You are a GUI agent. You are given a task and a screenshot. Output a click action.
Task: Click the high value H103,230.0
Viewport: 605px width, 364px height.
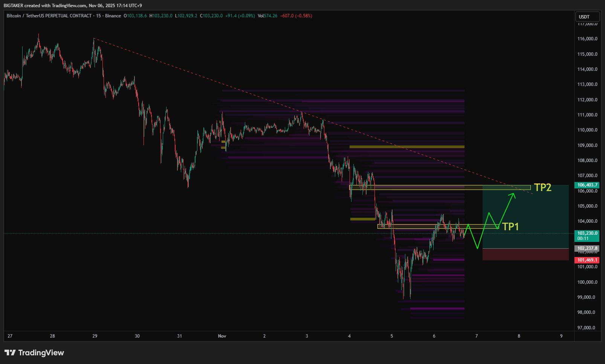(161, 16)
